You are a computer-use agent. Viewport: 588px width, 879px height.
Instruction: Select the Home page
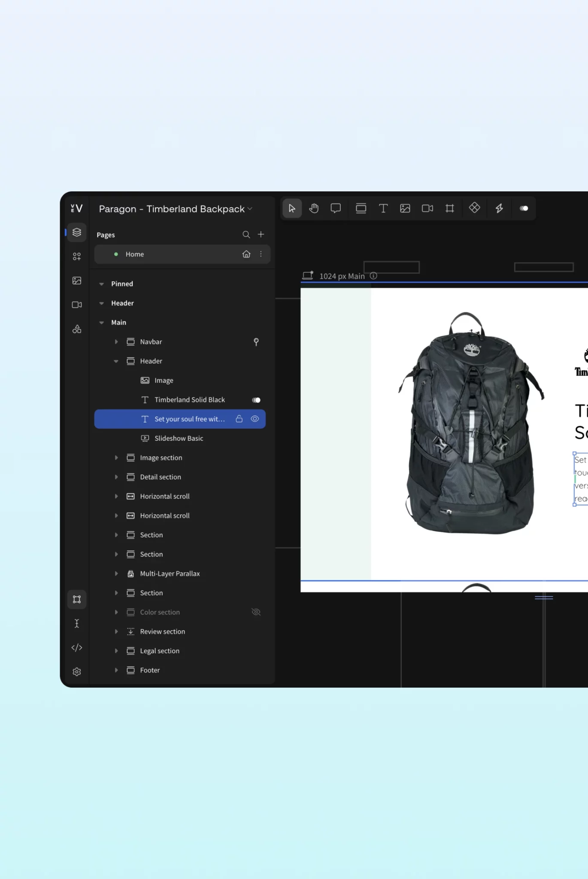click(x=182, y=254)
